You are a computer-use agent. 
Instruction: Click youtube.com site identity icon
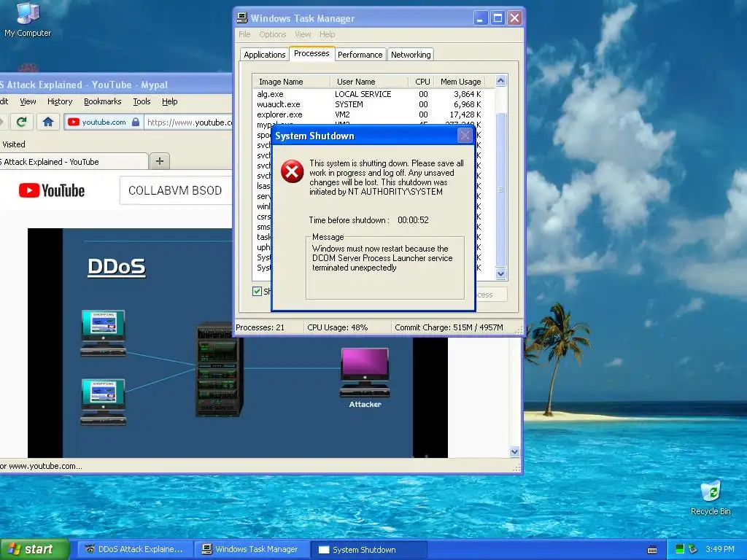point(74,122)
